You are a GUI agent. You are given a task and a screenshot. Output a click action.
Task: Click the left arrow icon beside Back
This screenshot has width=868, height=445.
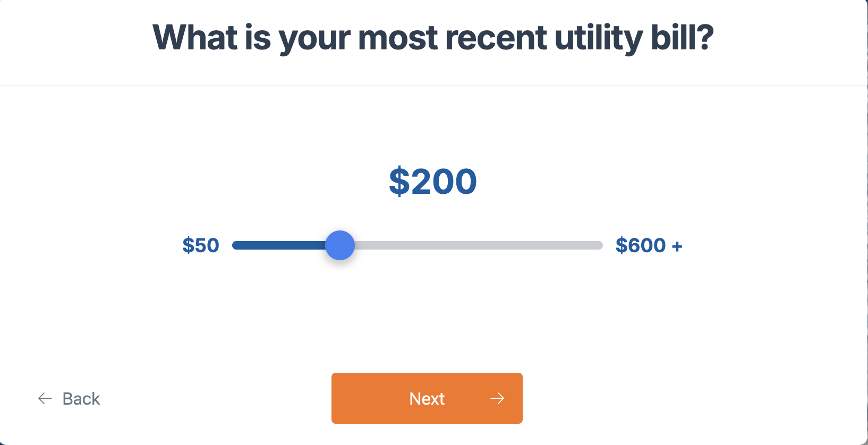pos(45,398)
